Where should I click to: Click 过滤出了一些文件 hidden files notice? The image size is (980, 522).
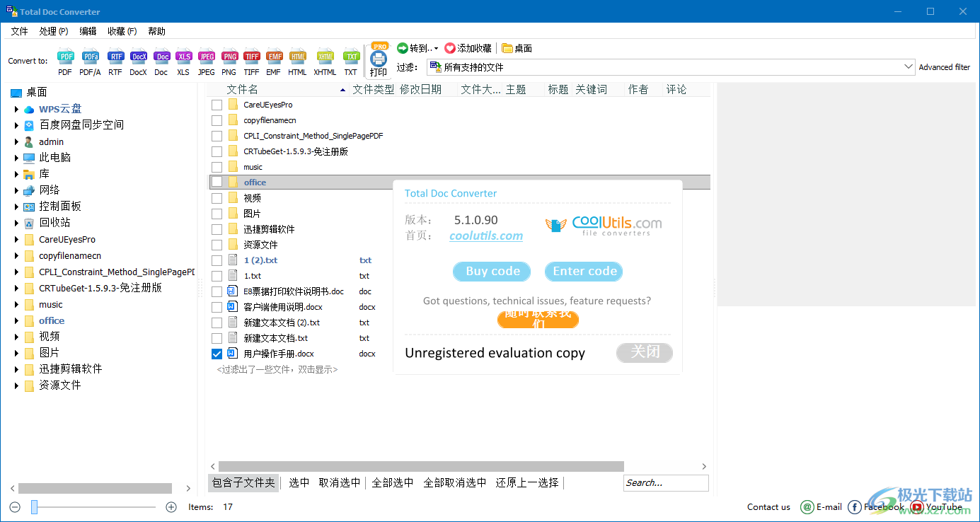coord(277,369)
